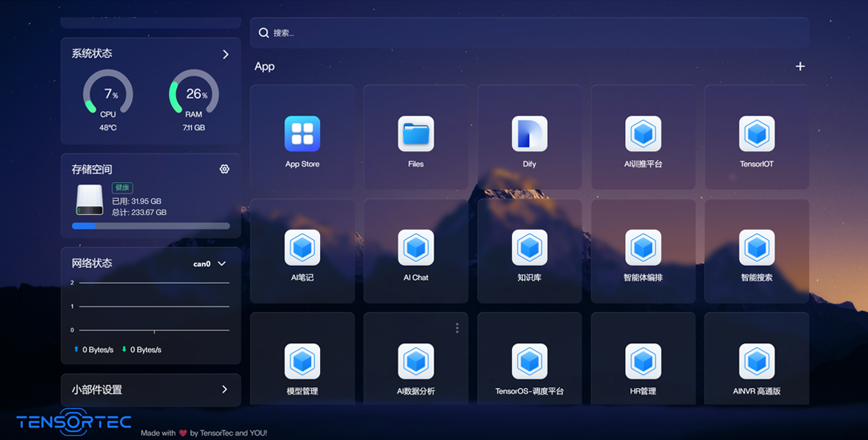The image size is (868, 440).
Task: Open the AI数据分析 three-dot menu
Action: [457, 328]
